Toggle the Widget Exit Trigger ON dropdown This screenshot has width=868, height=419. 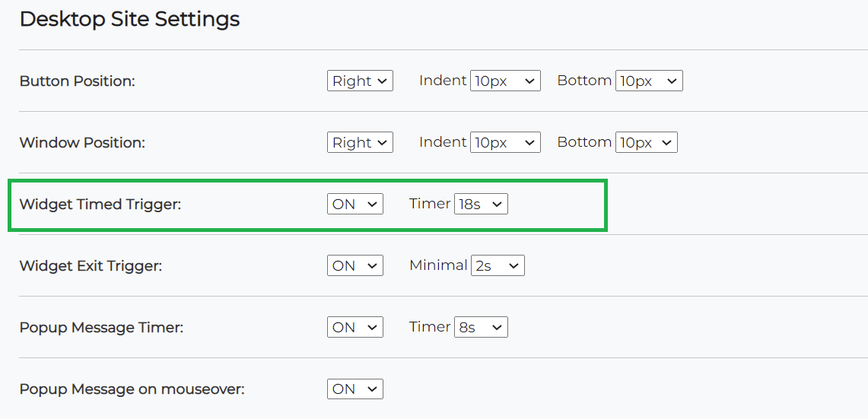pyautogui.click(x=355, y=265)
